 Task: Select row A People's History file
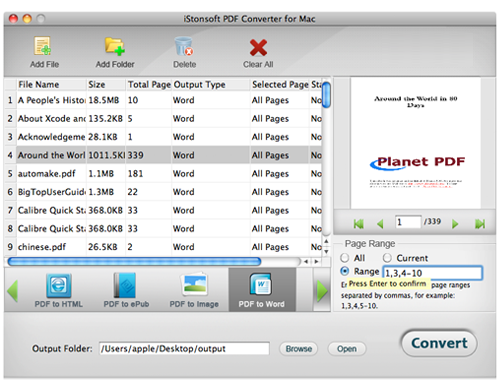coord(163,100)
